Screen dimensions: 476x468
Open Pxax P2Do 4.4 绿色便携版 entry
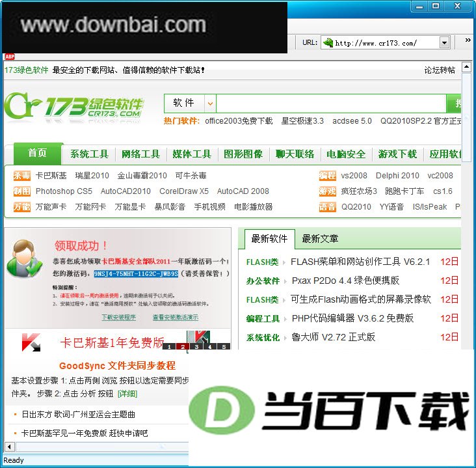coord(345,281)
